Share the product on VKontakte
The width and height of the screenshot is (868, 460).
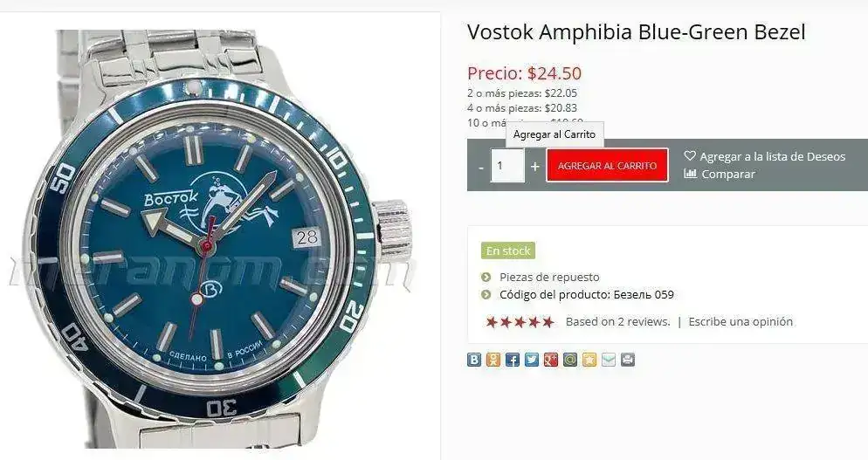[x=474, y=360]
